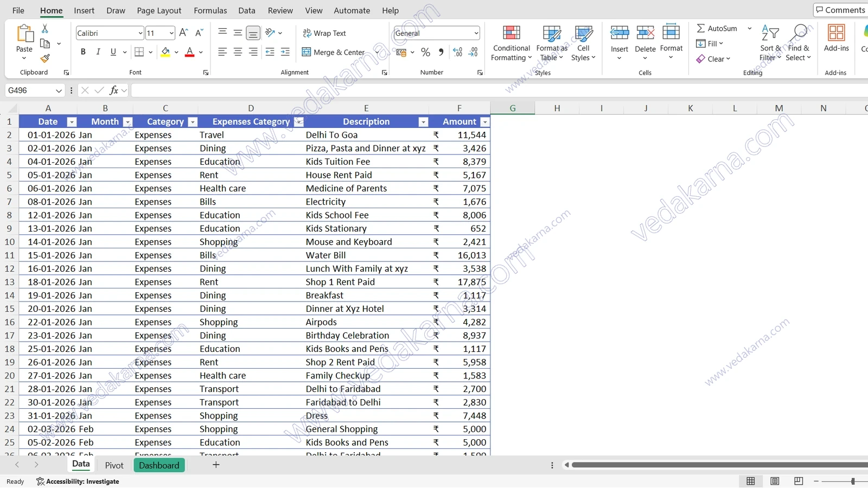Click the Percent Style icon

coord(426,52)
